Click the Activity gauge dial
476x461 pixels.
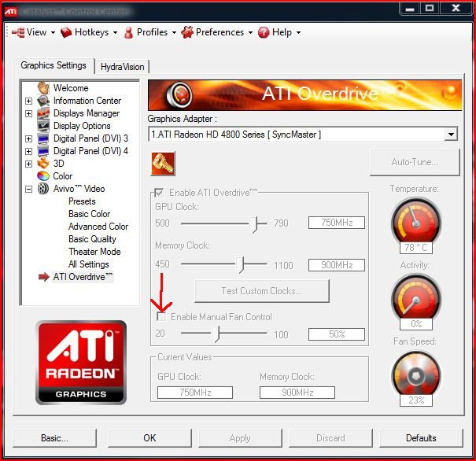point(416,298)
